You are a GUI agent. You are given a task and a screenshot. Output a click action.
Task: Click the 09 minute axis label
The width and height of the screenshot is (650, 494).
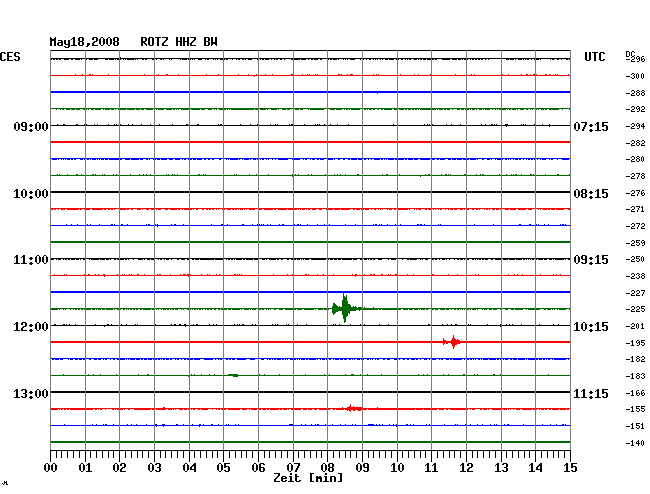pyautogui.click(x=362, y=467)
